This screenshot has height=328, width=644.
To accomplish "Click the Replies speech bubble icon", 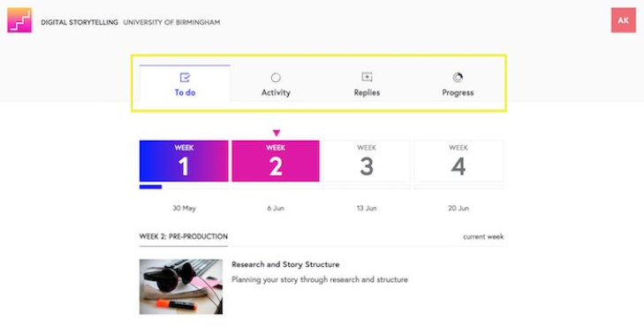I will [367, 77].
